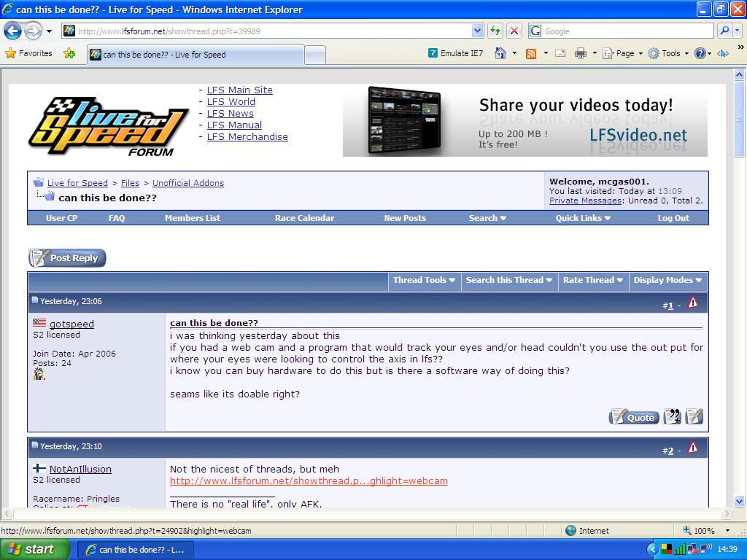Click the Add to Favorites star icon

[x=69, y=53]
